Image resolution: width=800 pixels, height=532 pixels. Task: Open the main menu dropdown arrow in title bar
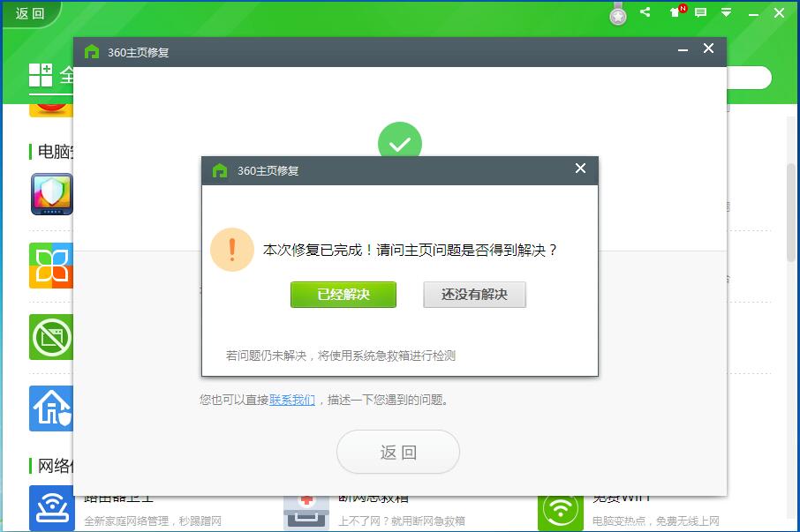(726, 13)
